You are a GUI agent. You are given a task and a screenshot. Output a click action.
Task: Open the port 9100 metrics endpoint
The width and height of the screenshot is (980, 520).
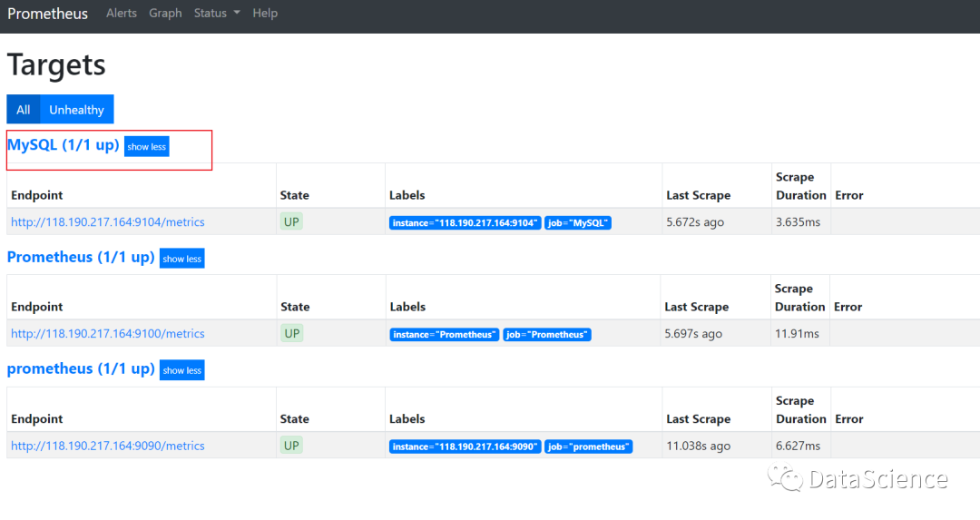108,334
